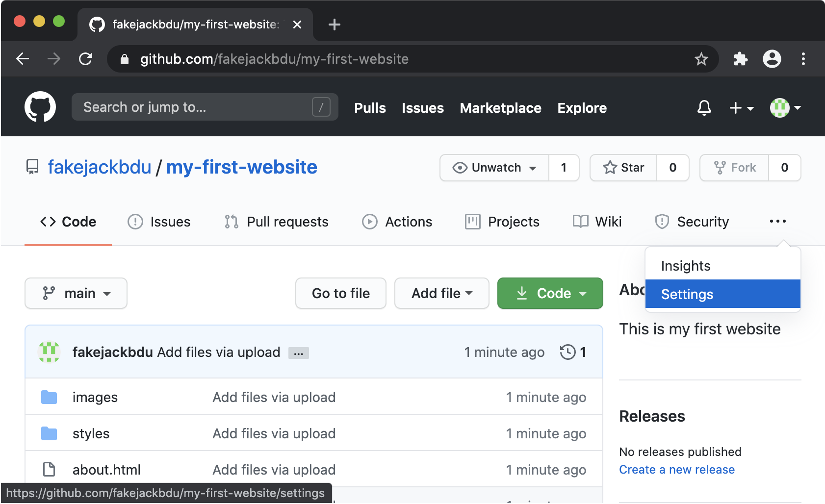Open a new browser tab
This screenshot has width=825, height=504.
pos(334,25)
